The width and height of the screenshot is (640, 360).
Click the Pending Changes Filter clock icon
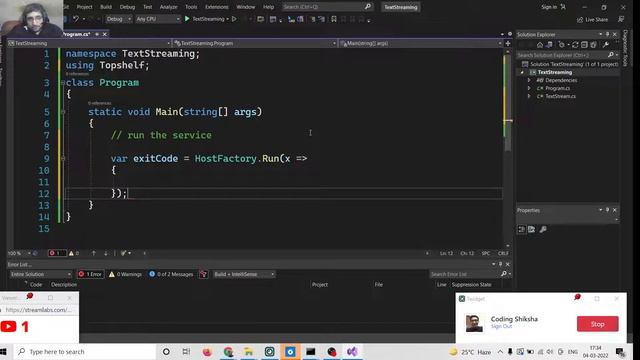pyautogui.click(x=562, y=44)
